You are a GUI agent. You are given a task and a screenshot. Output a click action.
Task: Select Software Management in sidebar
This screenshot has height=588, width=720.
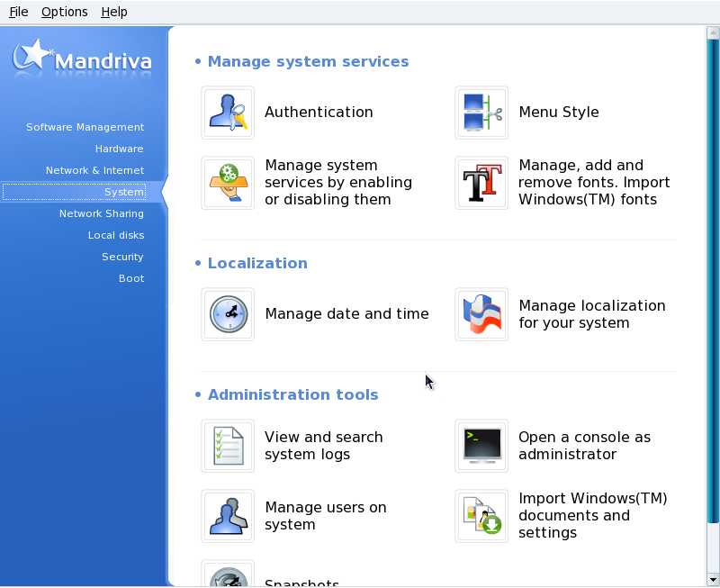[85, 127]
